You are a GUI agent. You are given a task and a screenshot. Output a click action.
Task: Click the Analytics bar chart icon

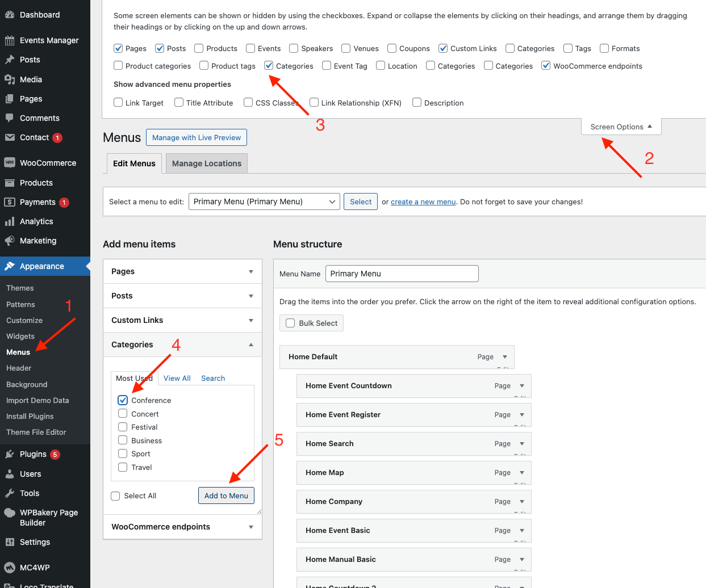pyautogui.click(x=10, y=221)
